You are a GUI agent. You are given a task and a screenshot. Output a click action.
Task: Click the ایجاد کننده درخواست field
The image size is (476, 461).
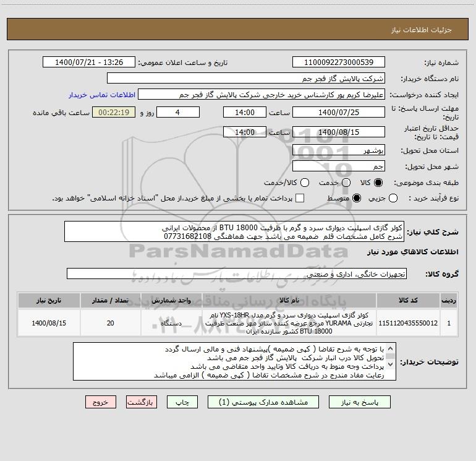coord(261,94)
